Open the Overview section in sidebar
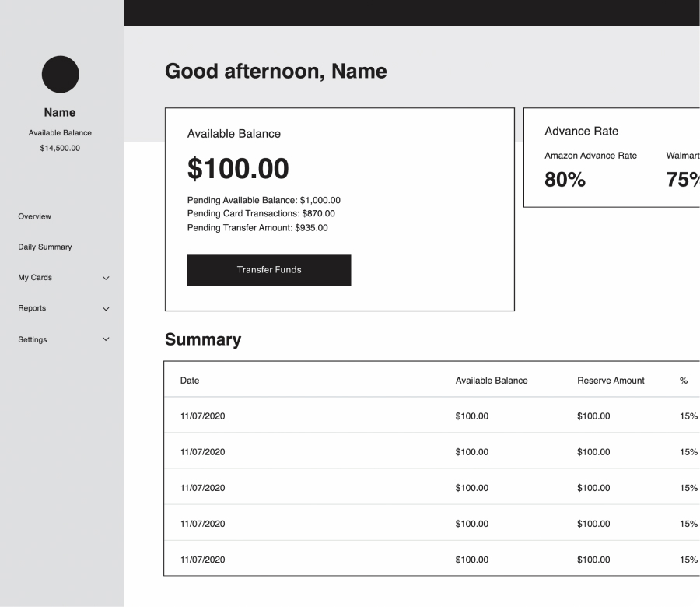700x607 pixels. [35, 216]
